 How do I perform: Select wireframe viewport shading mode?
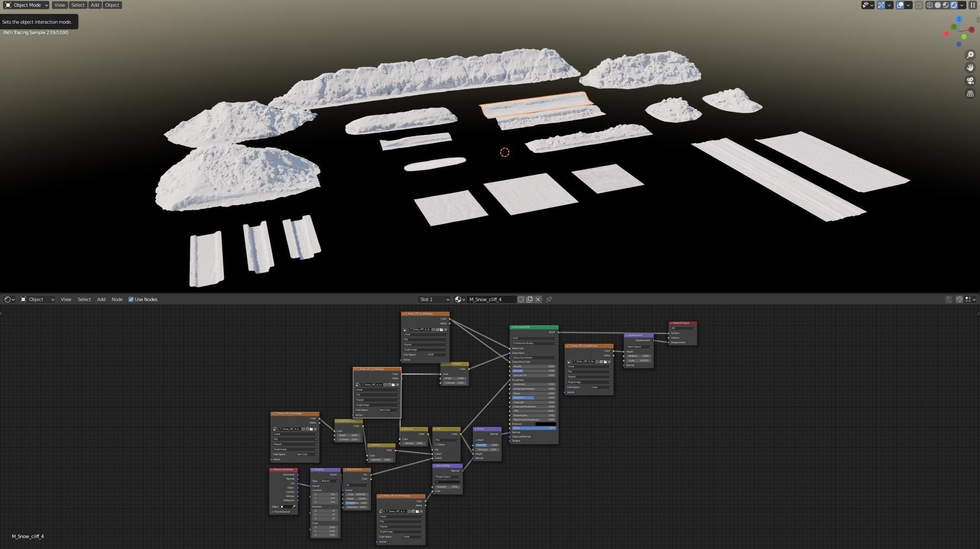click(x=930, y=5)
